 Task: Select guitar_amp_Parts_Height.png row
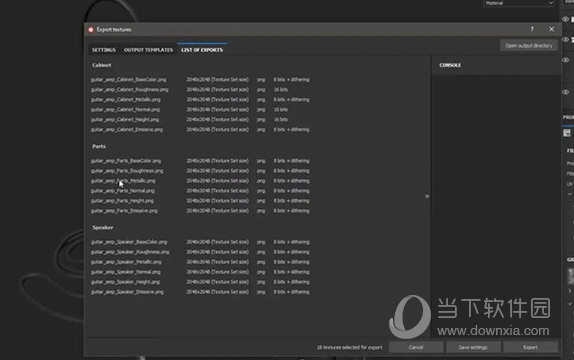pos(200,201)
